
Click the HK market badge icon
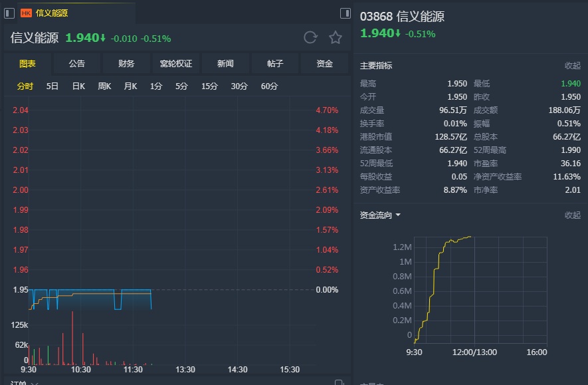coord(26,13)
